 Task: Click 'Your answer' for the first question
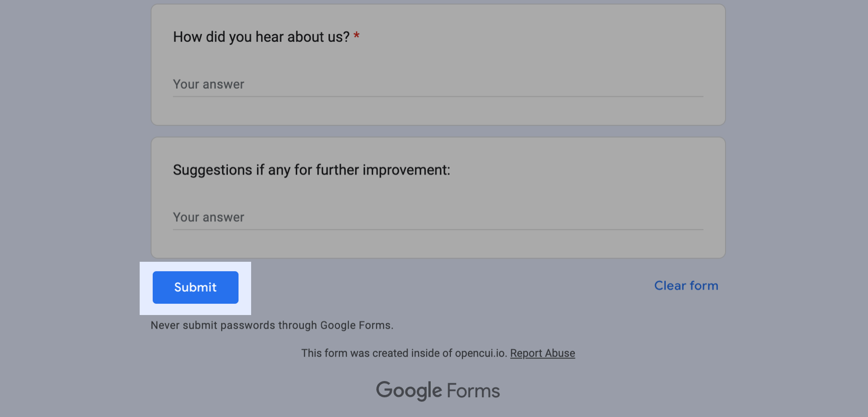point(208,84)
